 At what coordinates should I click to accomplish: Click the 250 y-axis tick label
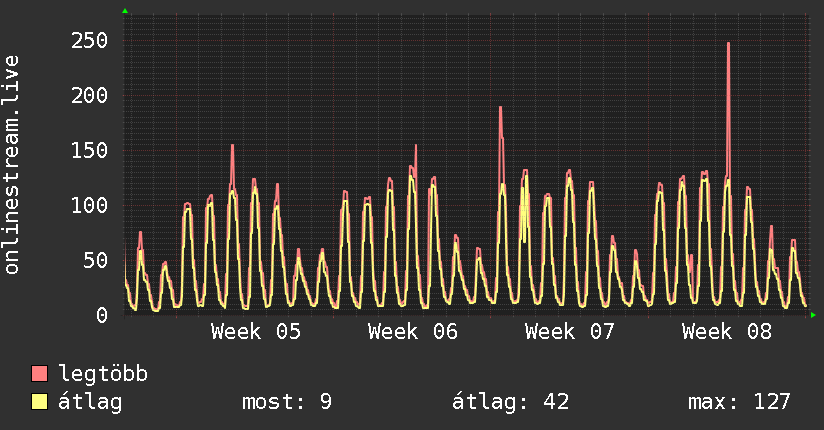(x=89, y=40)
